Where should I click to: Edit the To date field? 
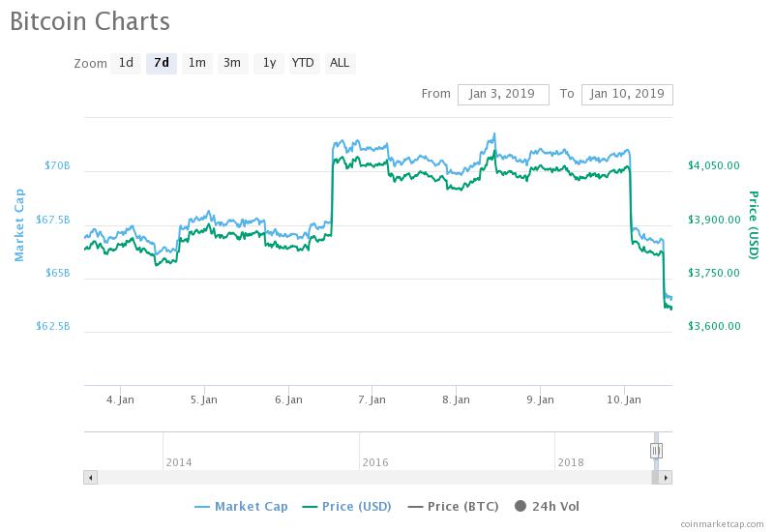[x=627, y=94]
